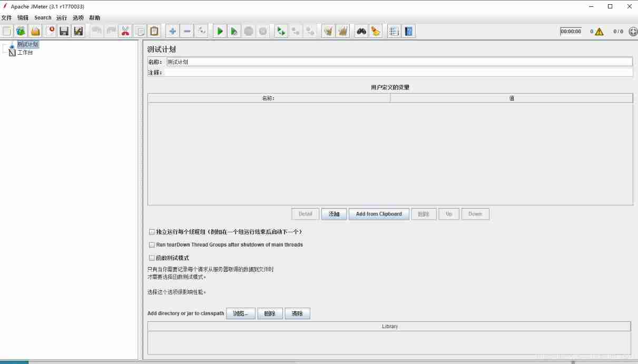Screen dimensions: 638x364
Task: Reset search with the brush icon
Action: tap(375, 31)
